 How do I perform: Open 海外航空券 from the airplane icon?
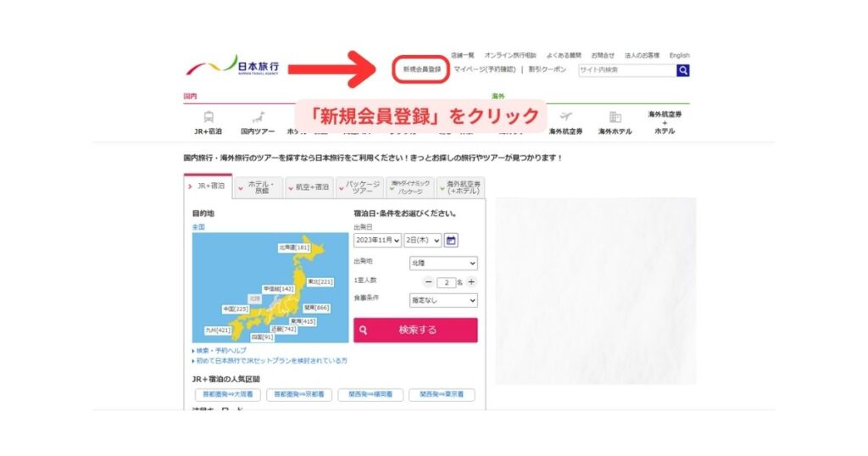tap(565, 122)
